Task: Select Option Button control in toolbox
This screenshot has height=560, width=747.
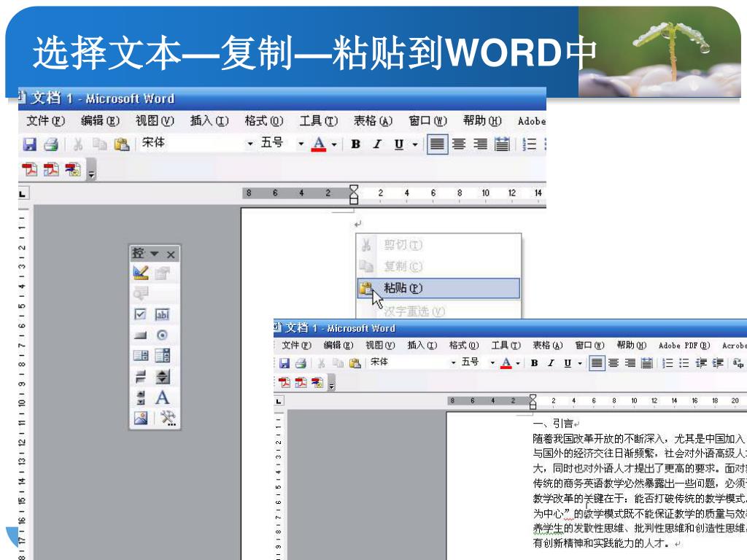Action: click(x=162, y=335)
